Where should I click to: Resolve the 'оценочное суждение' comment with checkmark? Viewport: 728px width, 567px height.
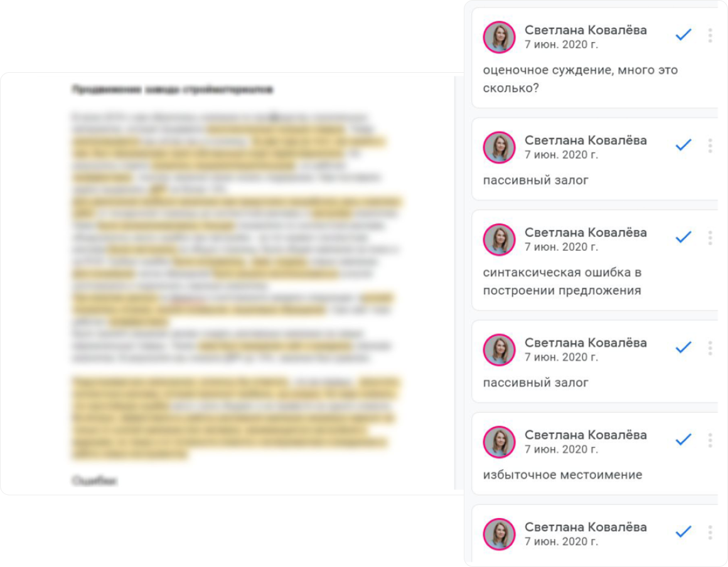coord(683,34)
